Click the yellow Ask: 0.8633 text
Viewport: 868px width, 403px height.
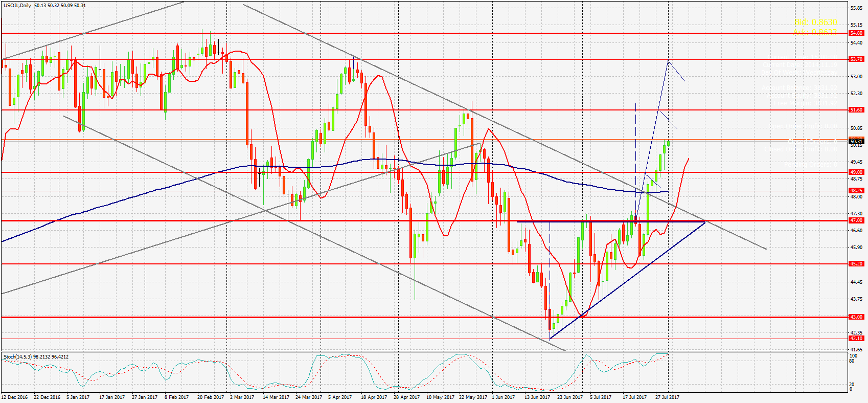click(815, 32)
